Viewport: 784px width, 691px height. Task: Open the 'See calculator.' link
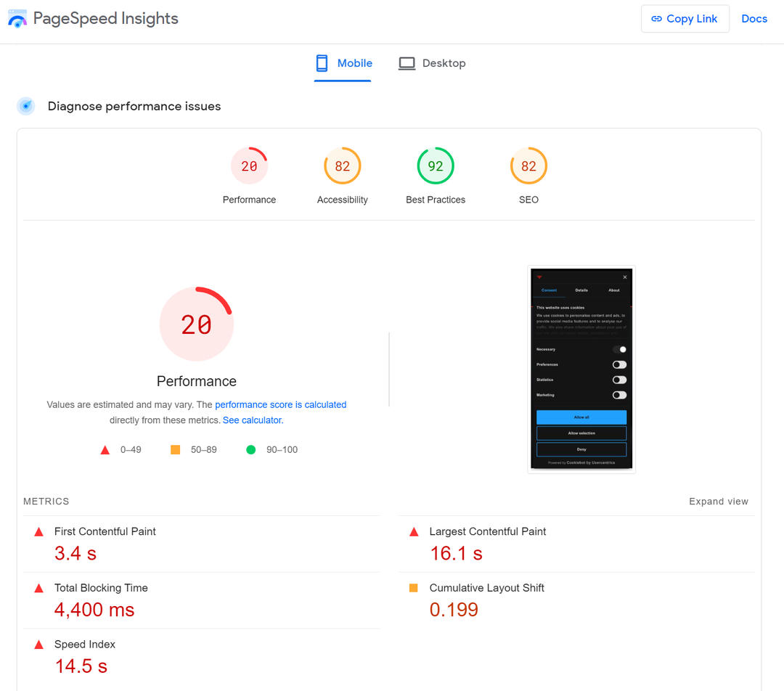coord(253,420)
